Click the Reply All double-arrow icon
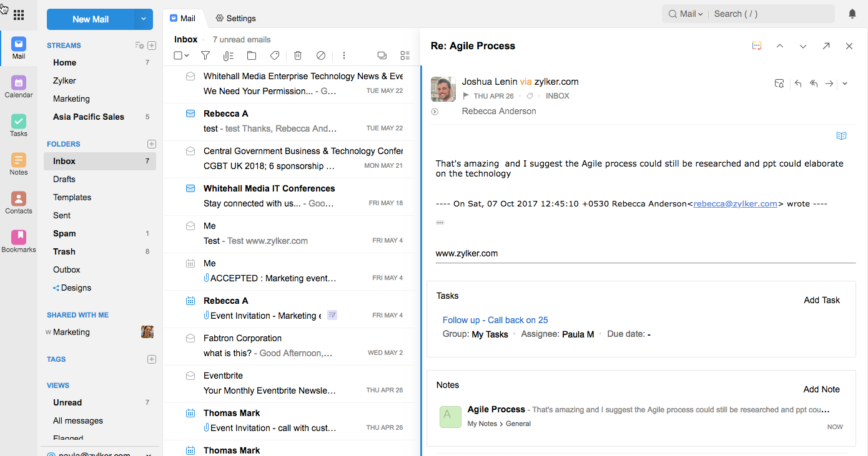868x456 pixels. click(814, 84)
